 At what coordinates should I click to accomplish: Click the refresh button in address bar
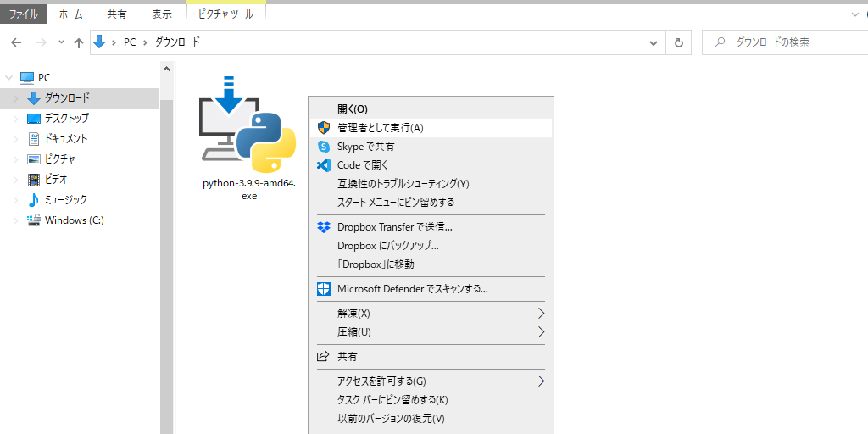[x=678, y=42]
